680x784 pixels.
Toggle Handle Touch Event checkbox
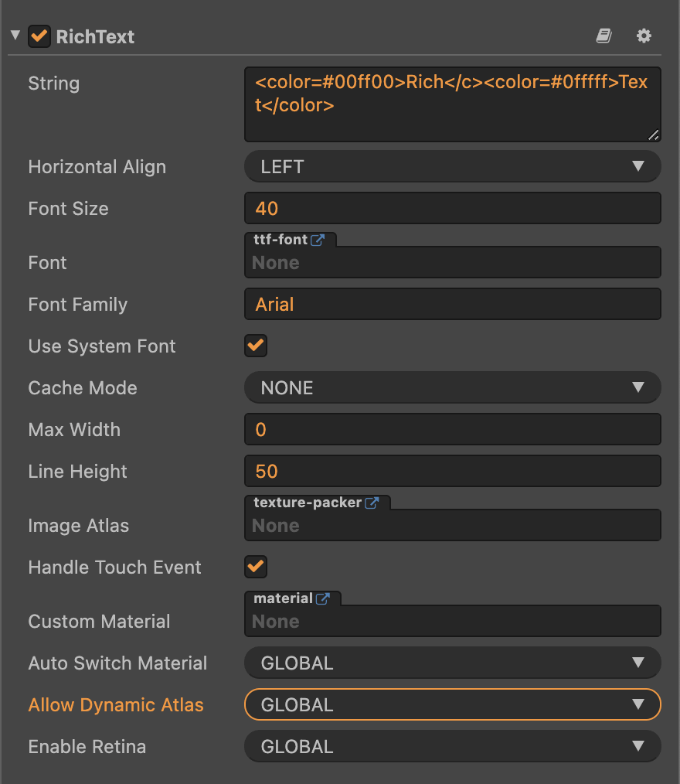[256, 567]
